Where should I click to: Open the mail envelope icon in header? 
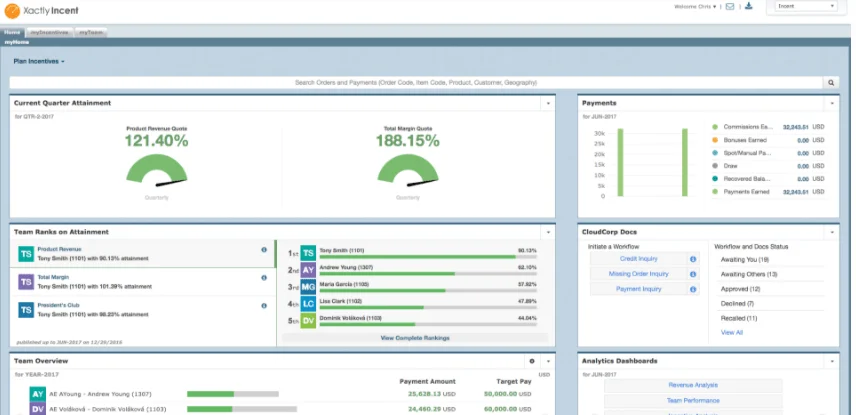click(x=730, y=7)
